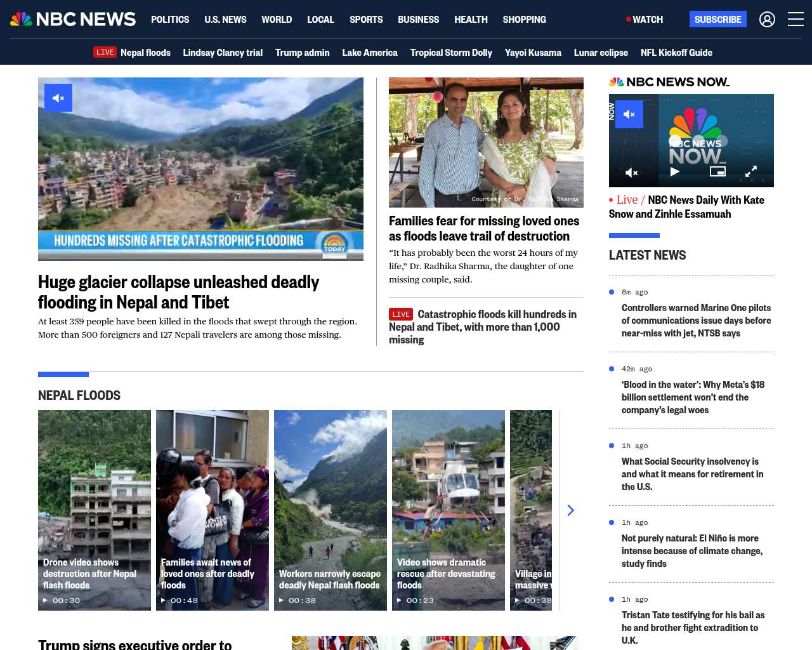Expand NBC News Now player to fullscreen

click(x=751, y=171)
